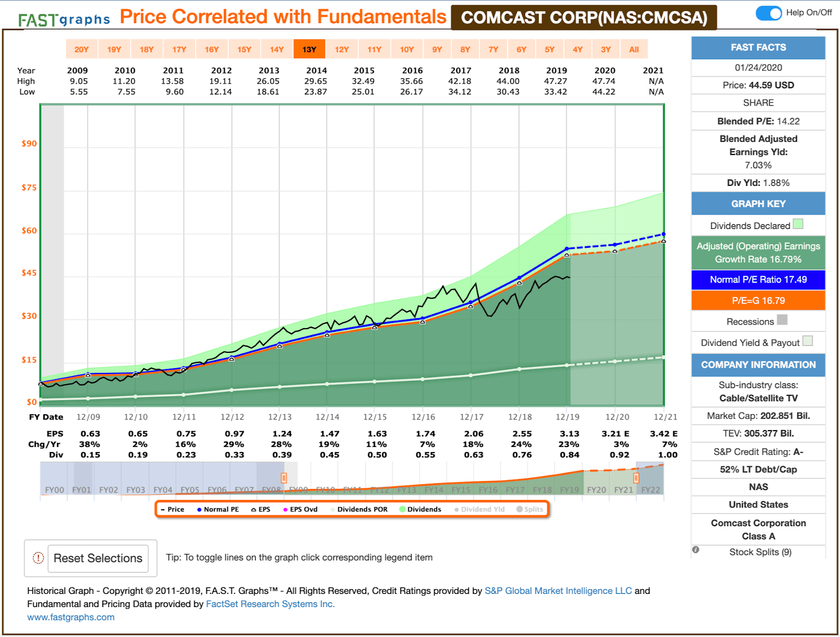Screen dimensions: 840x637
Task: Open the FactSet Research Systems Inc. link
Action: point(270,604)
